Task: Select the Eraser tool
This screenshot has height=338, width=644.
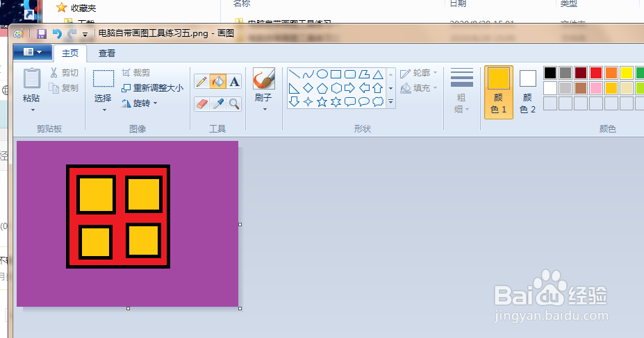Action: pos(201,104)
